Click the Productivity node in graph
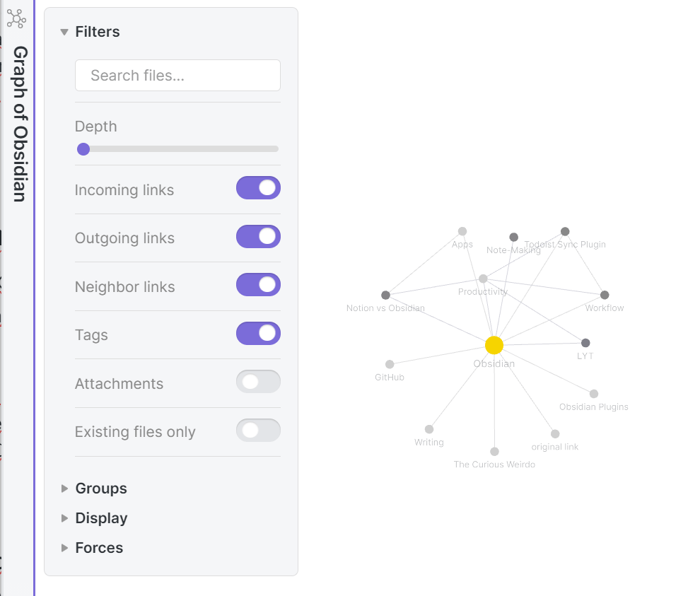The width and height of the screenshot is (700, 596). (483, 279)
